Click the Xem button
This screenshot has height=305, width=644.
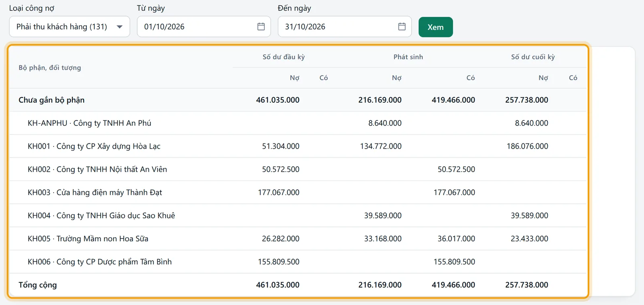point(436,27)
